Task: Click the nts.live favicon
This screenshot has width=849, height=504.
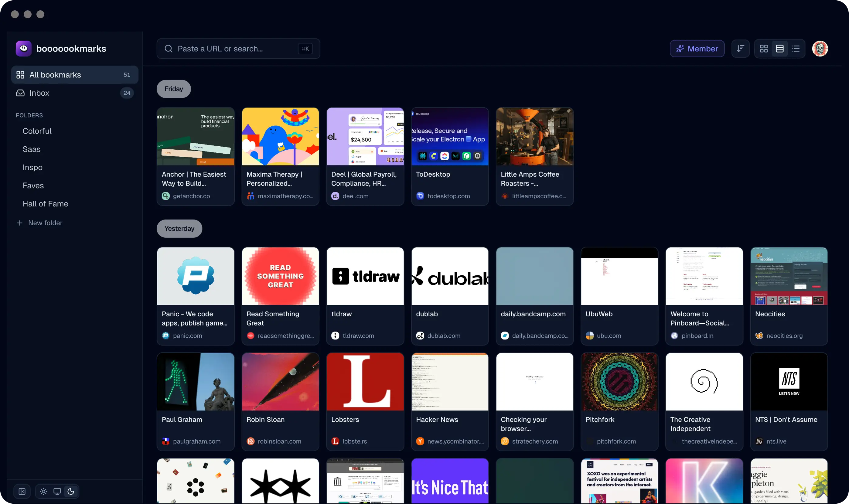Action: coord(759,441)
